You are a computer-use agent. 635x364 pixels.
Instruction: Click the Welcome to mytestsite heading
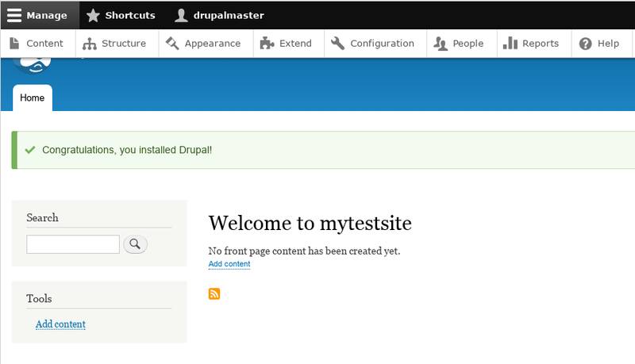(x=310, y=224)
